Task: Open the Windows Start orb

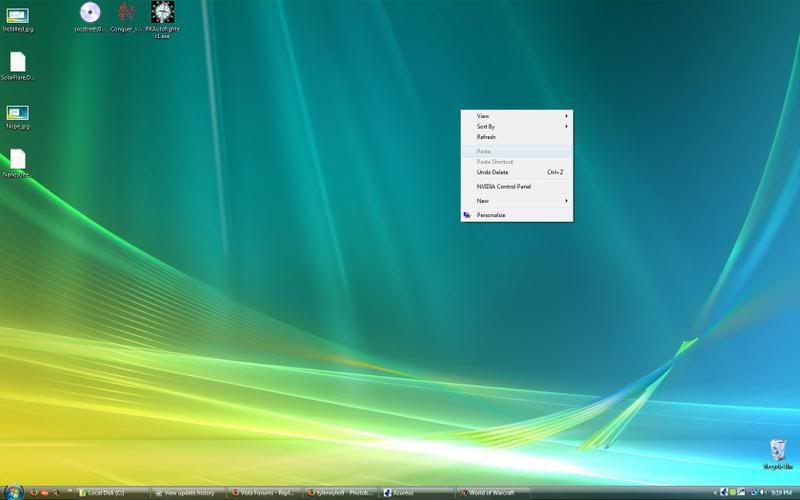Action: click(x=14, y=492)
